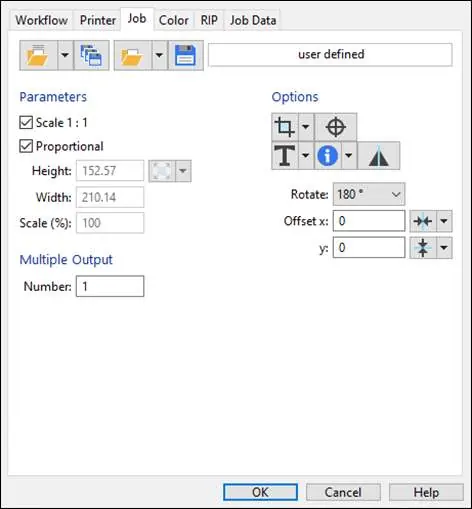Click the Cancel button
This screenshot has height=509, width=472.
[343, 492]
